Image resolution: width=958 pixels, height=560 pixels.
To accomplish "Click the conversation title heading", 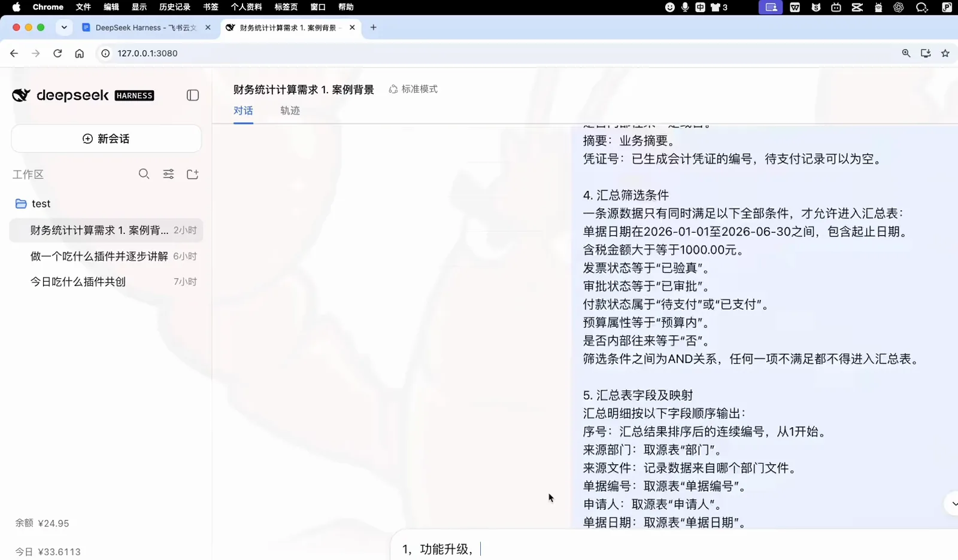I will (304, 90).
